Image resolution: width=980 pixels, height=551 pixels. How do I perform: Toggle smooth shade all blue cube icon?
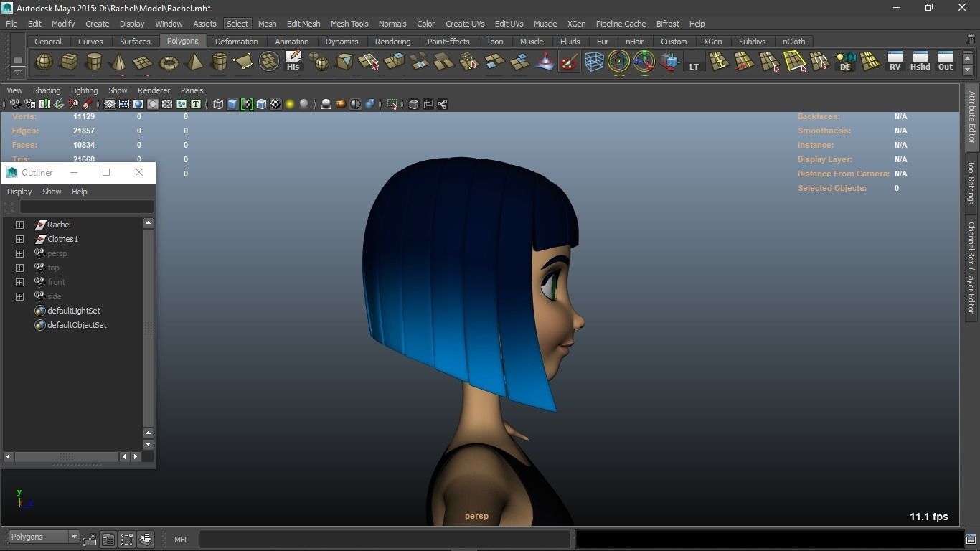(x=232, y=104)
